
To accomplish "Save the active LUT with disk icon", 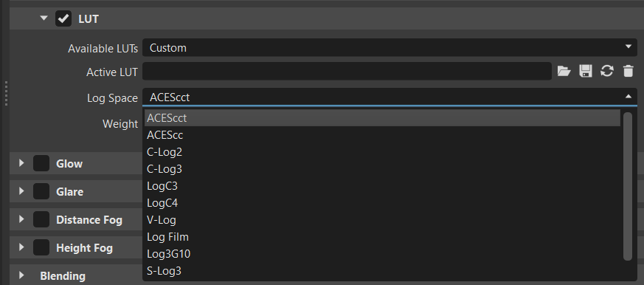I will (586, 72).
